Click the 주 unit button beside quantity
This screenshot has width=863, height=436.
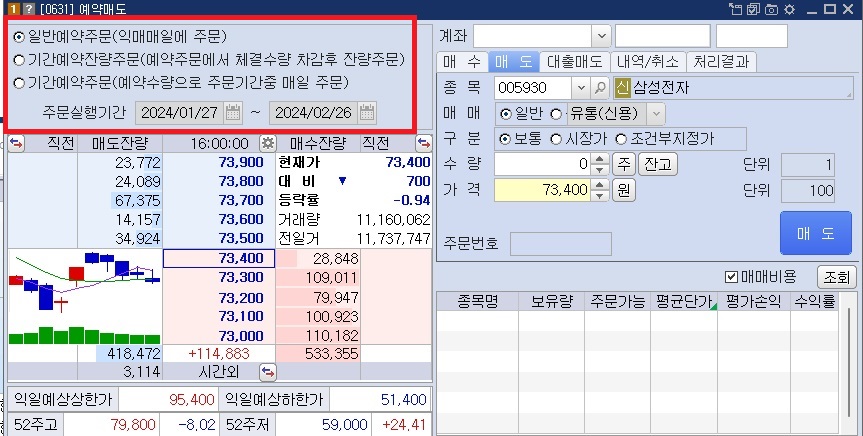pyautogui.click(x=624, y=164)
